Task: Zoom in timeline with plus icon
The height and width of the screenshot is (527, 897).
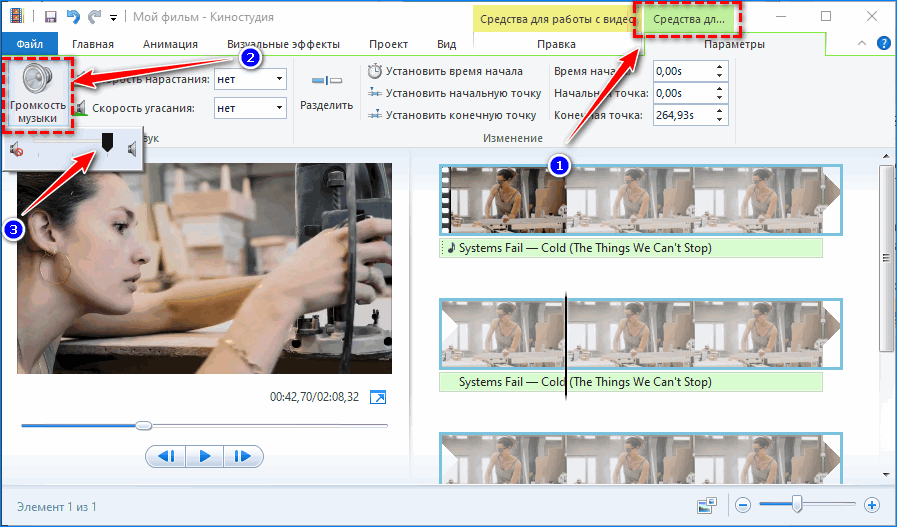Action: [872, 505]
